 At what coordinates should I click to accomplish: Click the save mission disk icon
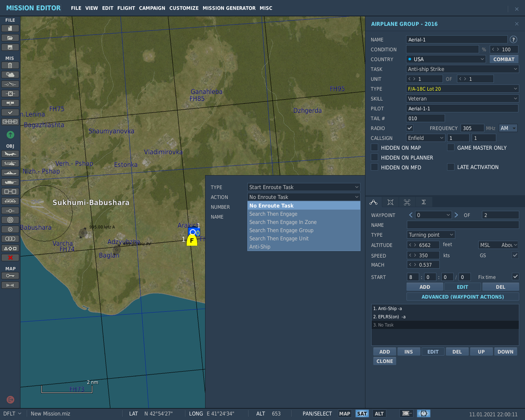click(10, 47)
